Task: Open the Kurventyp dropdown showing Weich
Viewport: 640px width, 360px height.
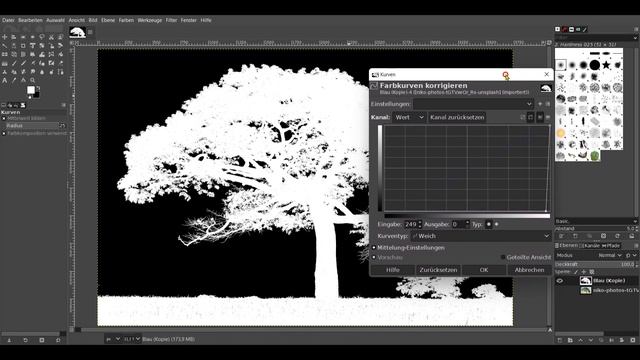Action: click(481, 236)
